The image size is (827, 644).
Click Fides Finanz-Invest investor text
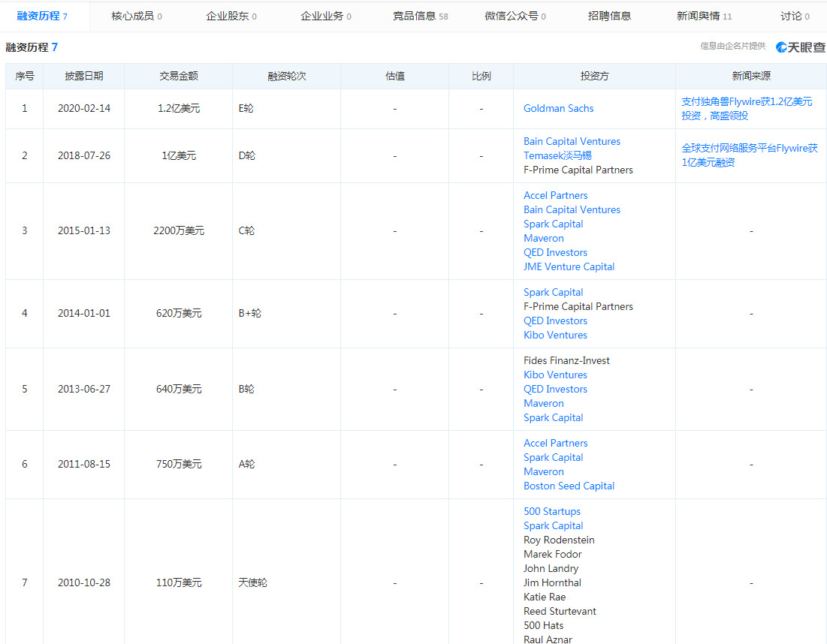(566, 361)
